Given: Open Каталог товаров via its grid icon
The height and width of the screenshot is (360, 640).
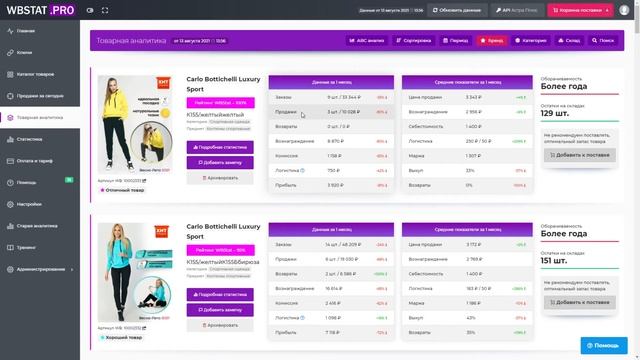Looking at the screenshot, I should point(10,74).
